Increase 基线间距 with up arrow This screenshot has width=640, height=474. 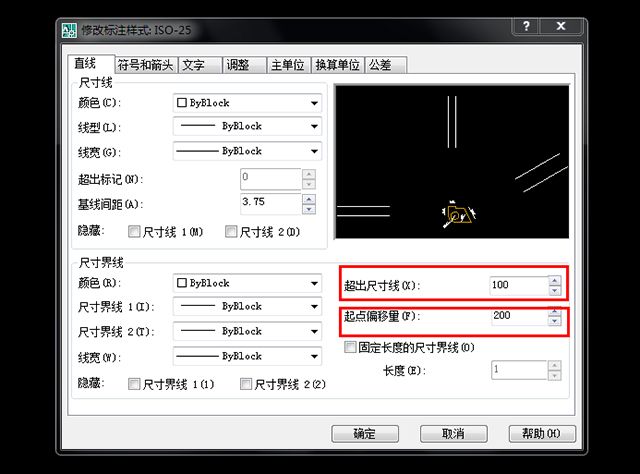click(x=309, y=199)
